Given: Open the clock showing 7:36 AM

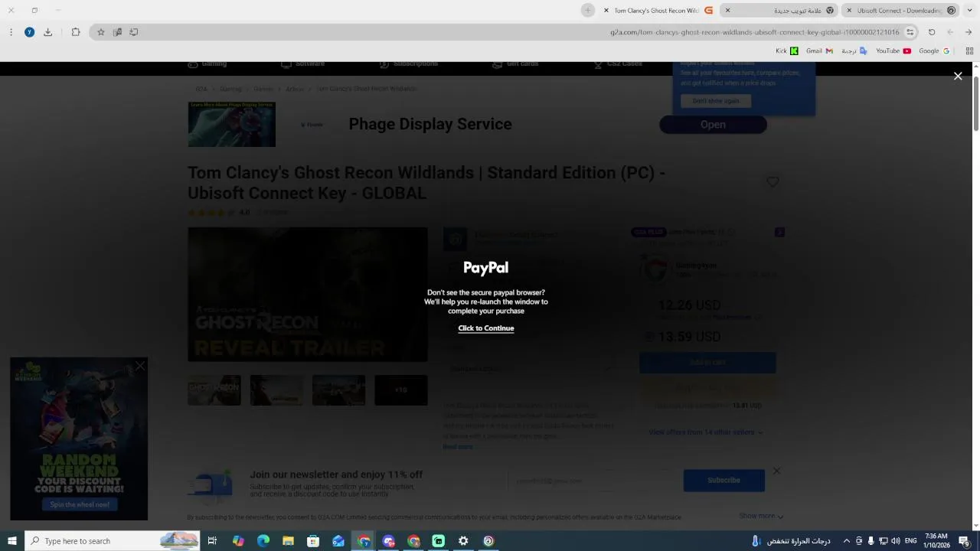Looking at the screenshot, I should tap(936, 541).
